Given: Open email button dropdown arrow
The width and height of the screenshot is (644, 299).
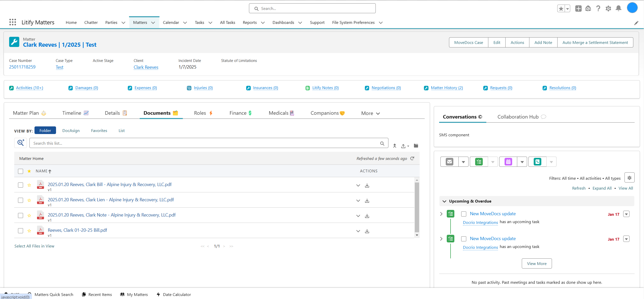Looking at the screenshot, I should [463, 162].
